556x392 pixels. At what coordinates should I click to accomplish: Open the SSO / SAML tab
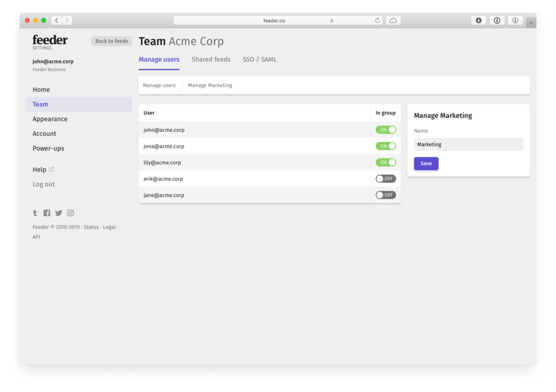[x=260, y=60]
